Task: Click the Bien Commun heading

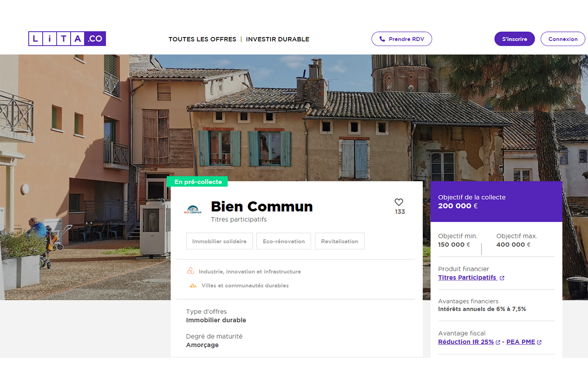Action: 262,206
